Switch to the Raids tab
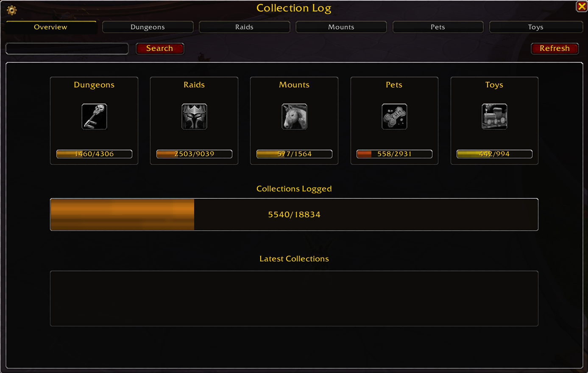This screenshot has height=373, width=588. tap(244, 27)
